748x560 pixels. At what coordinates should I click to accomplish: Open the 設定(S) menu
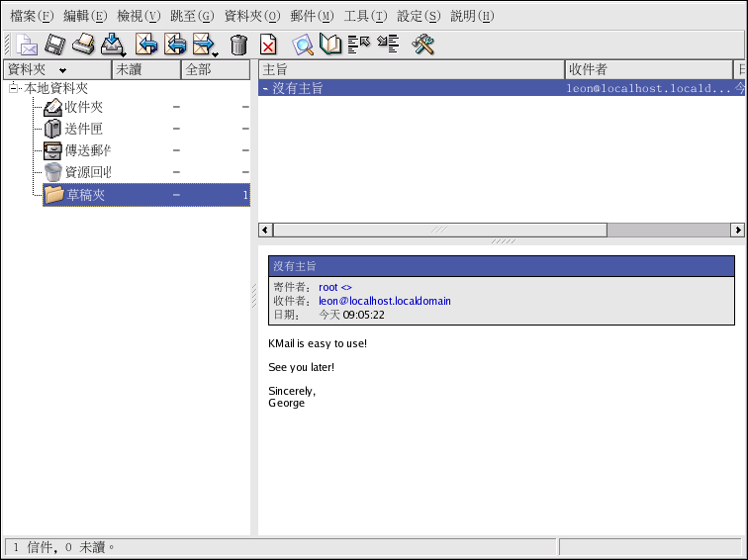pos(419,16)
